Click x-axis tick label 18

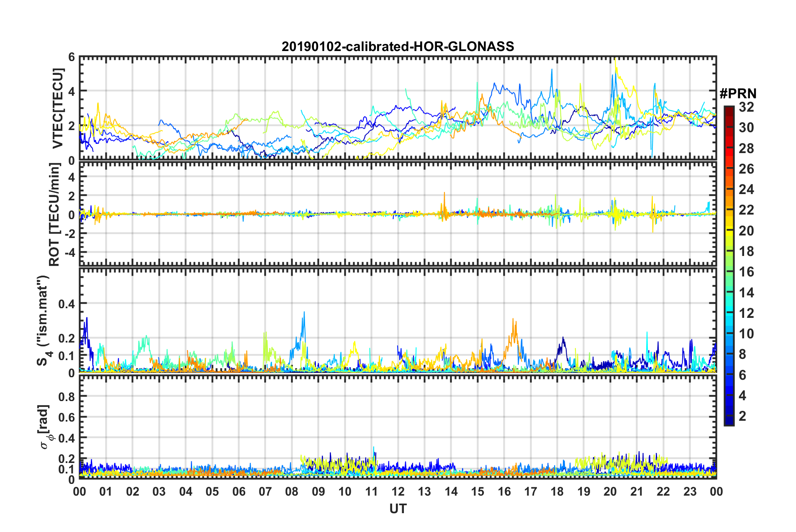click(x=557, y=491)
